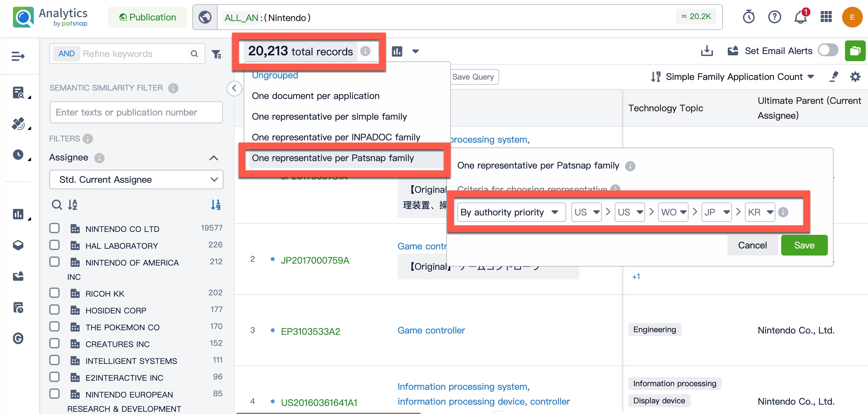The image size is (868, 414).
Task: Toggle the Set Email Alerts switch
Action: (x=828, y=51)
